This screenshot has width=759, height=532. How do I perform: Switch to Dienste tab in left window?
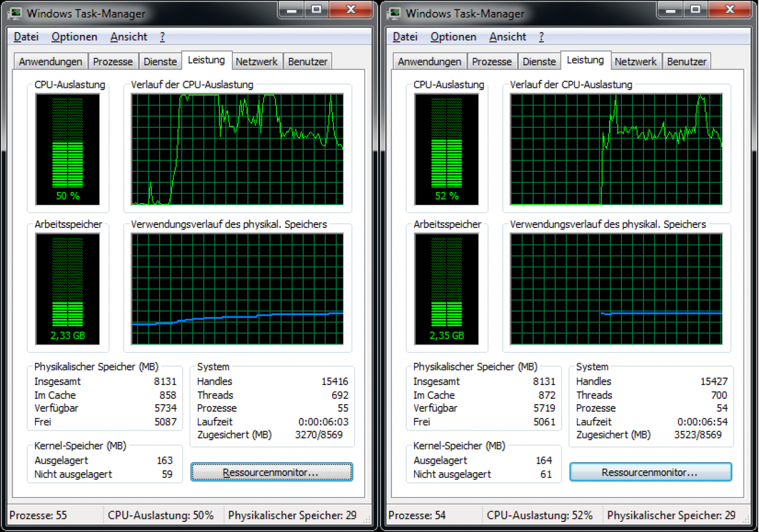point(160,62)
